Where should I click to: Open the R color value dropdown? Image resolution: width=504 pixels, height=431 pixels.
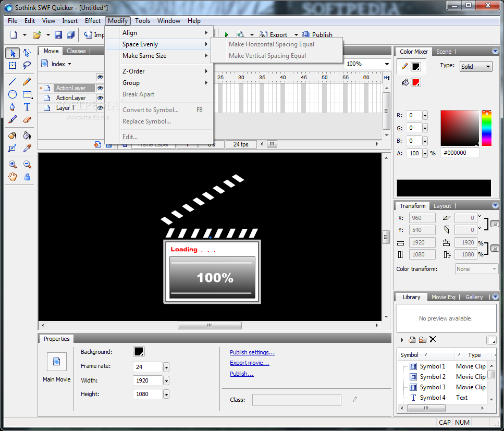[x=425, y=115]
